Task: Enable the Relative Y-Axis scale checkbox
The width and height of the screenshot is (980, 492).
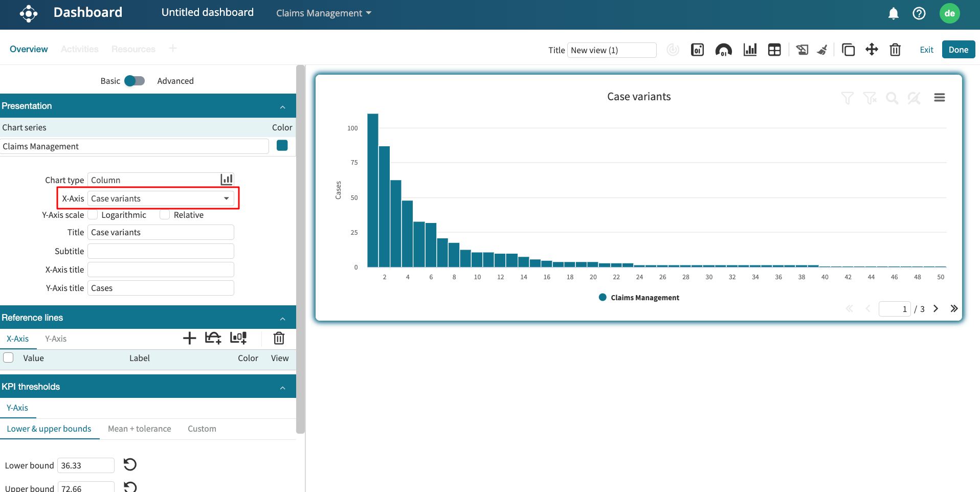Action: click(x=165, y=215)
